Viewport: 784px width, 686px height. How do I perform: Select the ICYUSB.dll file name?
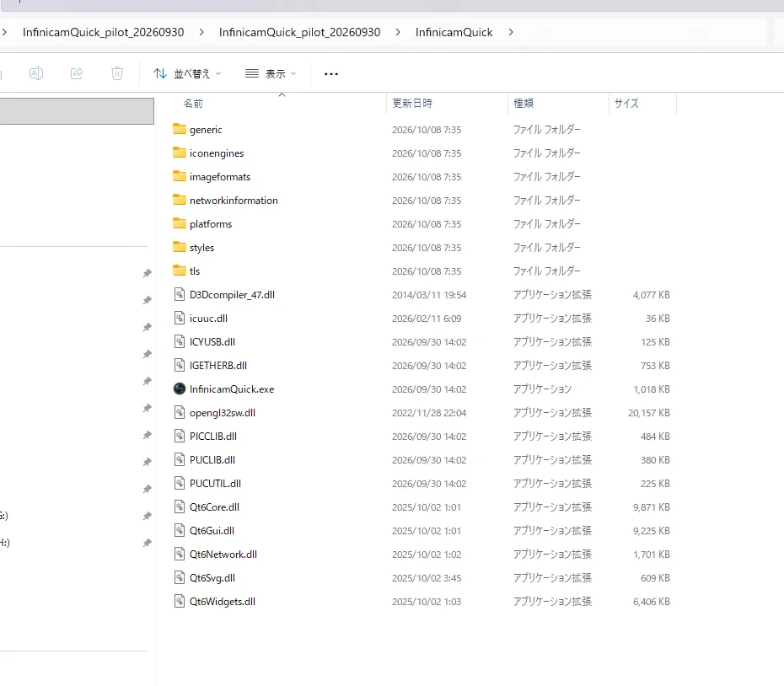pyautogui.click(x=212, y=342)
